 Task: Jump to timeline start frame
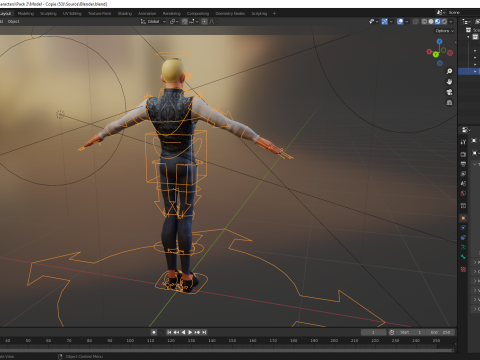tap(169, 332)
